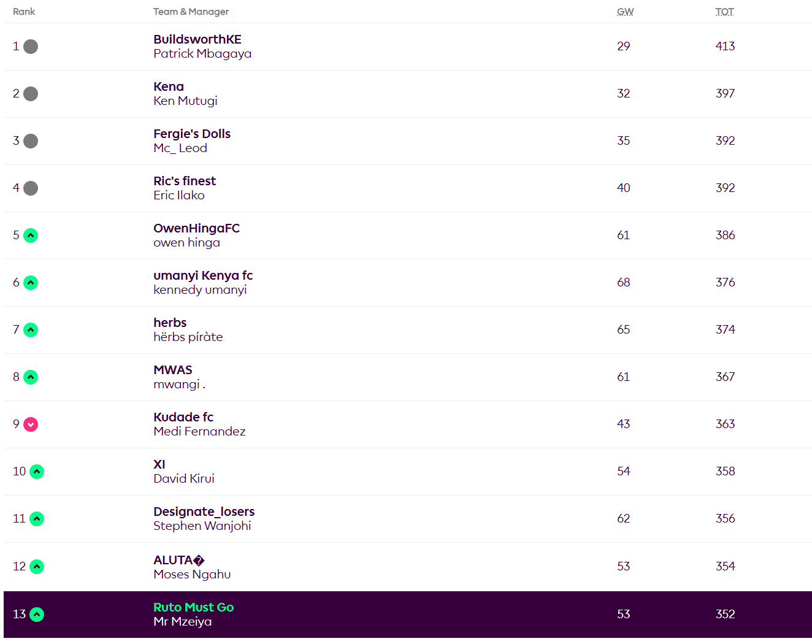The image size is (812, 644).
Task: Click the GW column header
Action: [x=625, y=12]
